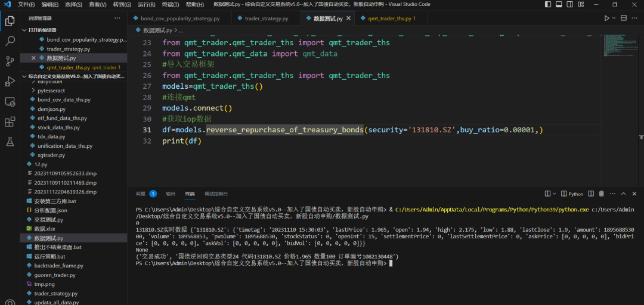644x305 pixels.
Task: Show the 终端 panel tab
Action: point(190,194)
